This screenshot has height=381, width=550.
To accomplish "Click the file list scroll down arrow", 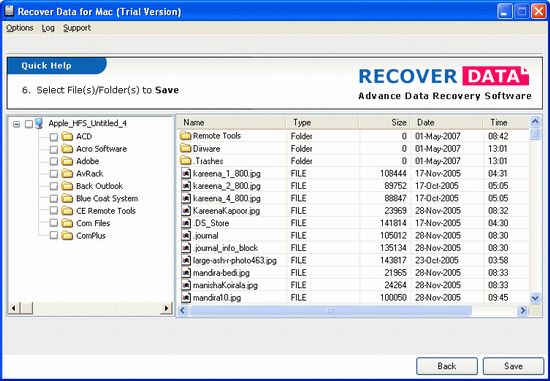I will [535, 299].
